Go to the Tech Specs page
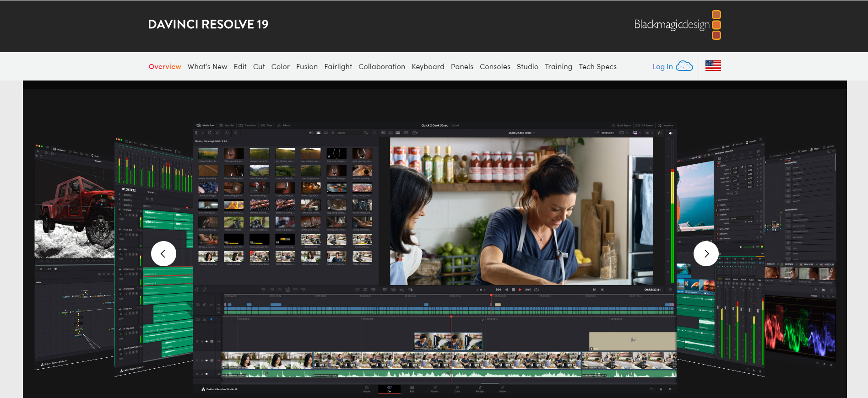 597,67
